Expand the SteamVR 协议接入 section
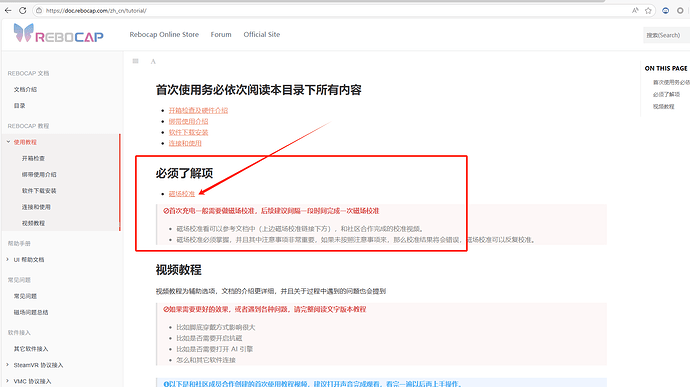 (7, 365)
